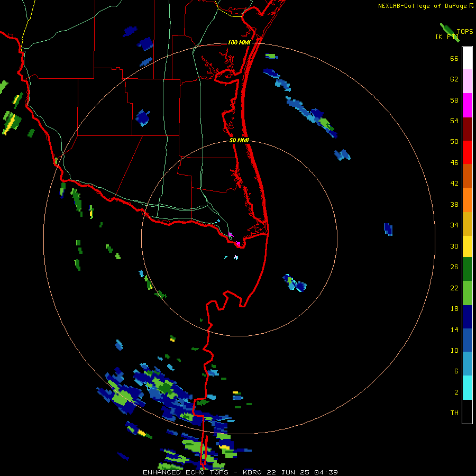The width and height of the screenshot is (476, 476).
Task: Click the bright red 50 kft legend swatch
Action: coord(467,152)
